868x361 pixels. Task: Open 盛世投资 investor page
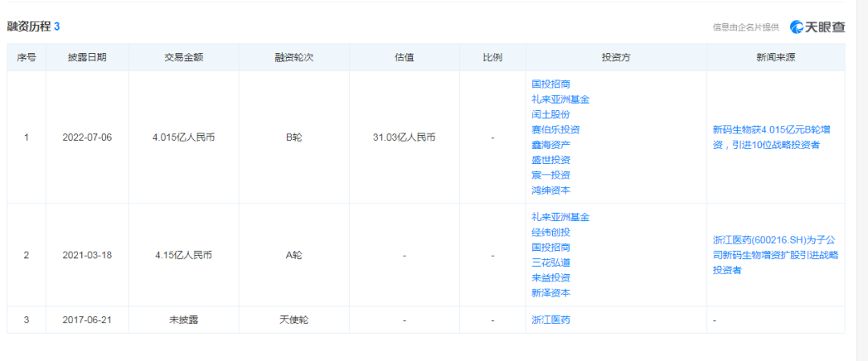point(551,160)
